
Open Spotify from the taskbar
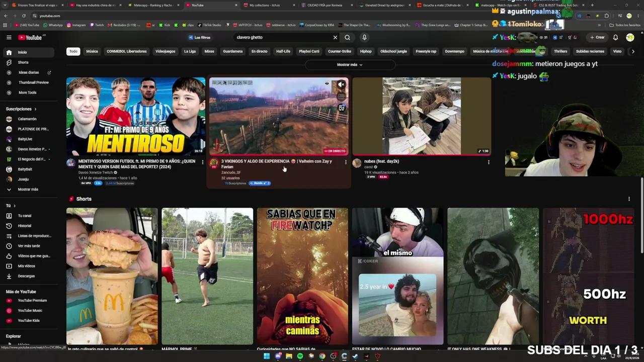click(300, 356)
